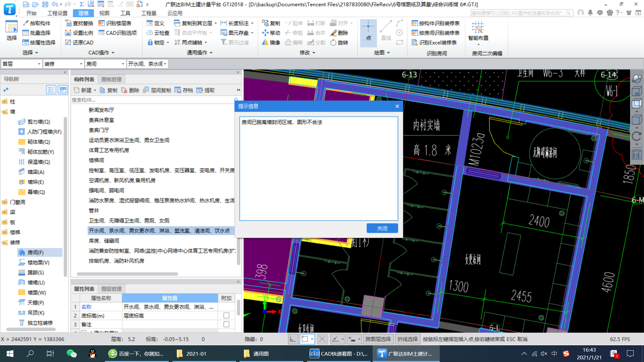Select 库房、储藏间 in component list
Screen dimensions: 644x362
104,241
